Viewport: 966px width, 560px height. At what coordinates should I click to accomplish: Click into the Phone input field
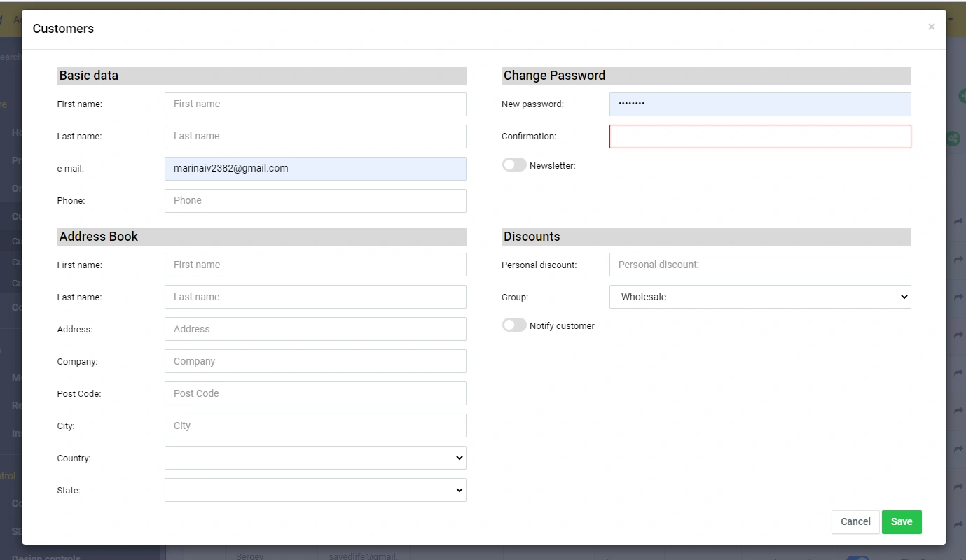click(x=315, y=200)
